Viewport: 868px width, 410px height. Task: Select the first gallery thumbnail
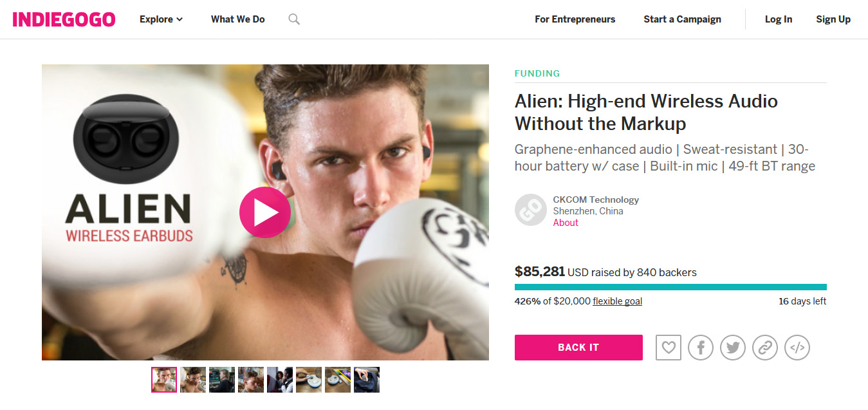164,380
